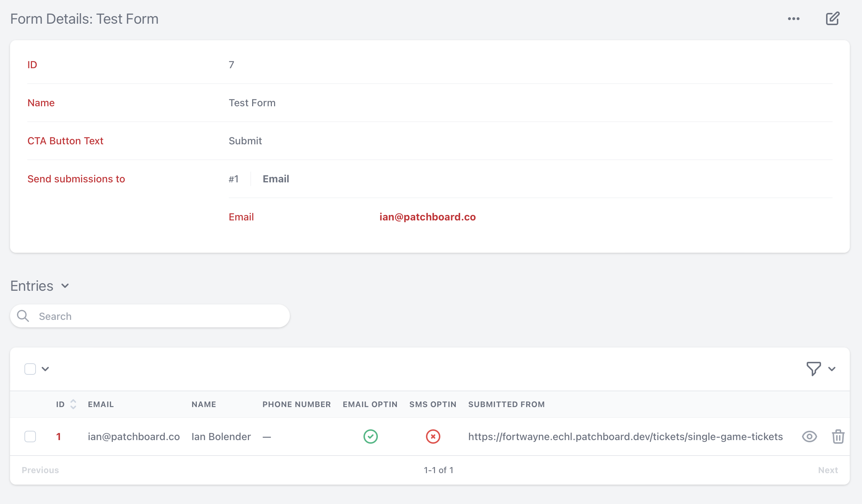Click the edit form pencil icon
The width and height of the screenshot is (862, 504).
pos(833,19)
